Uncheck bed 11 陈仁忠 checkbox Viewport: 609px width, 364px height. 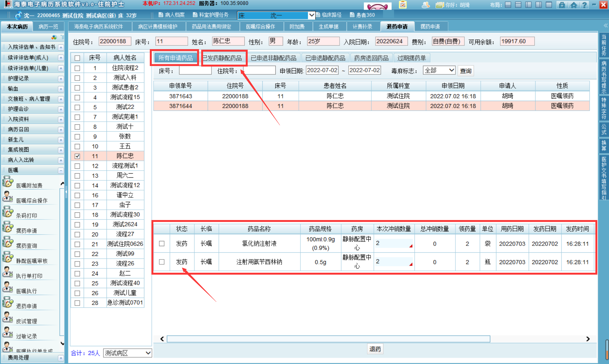(77, 156)
